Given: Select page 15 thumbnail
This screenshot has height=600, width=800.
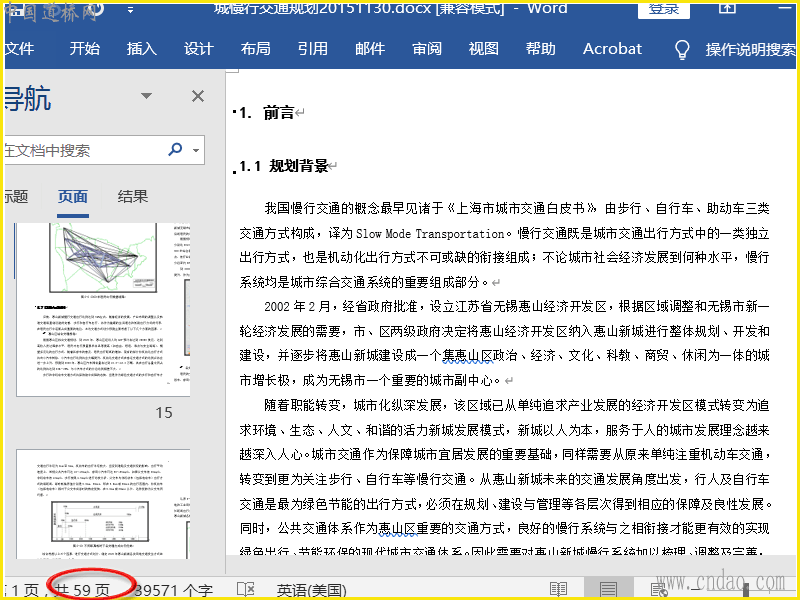Looking at the screenshot, I should [103, 309].
